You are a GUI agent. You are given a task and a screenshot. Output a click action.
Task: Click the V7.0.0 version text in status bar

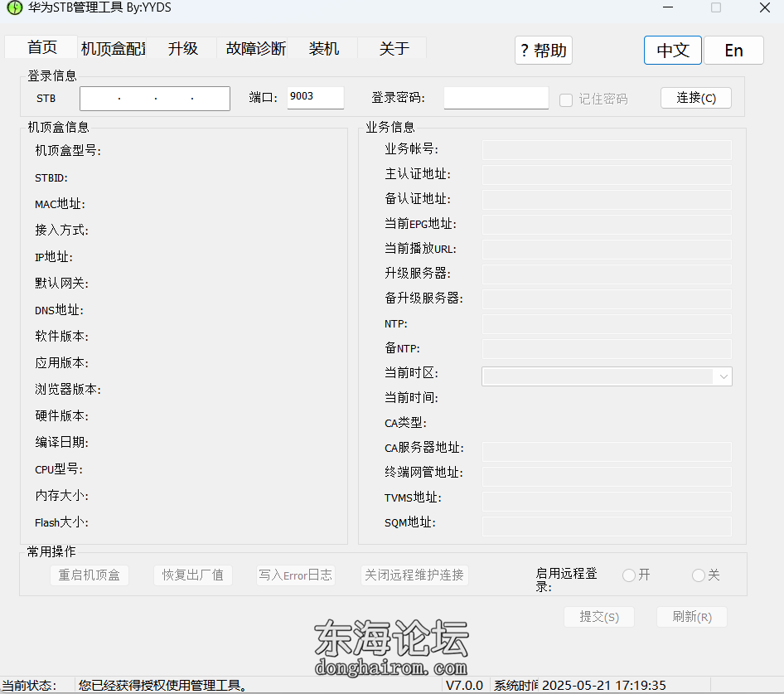coord(464,686)
